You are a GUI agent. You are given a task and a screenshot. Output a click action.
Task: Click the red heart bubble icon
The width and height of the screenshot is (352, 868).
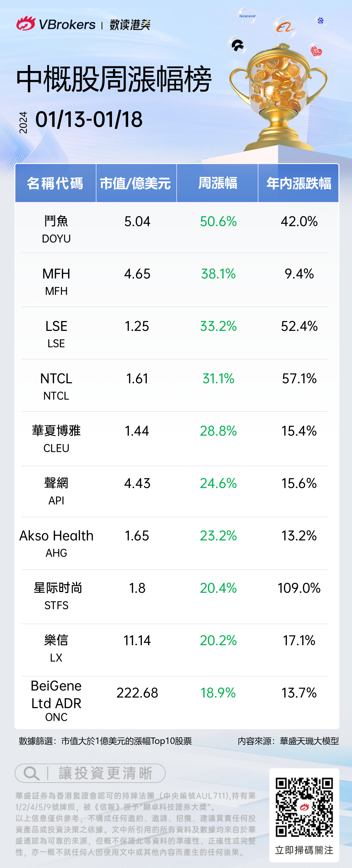coord(316,52)
